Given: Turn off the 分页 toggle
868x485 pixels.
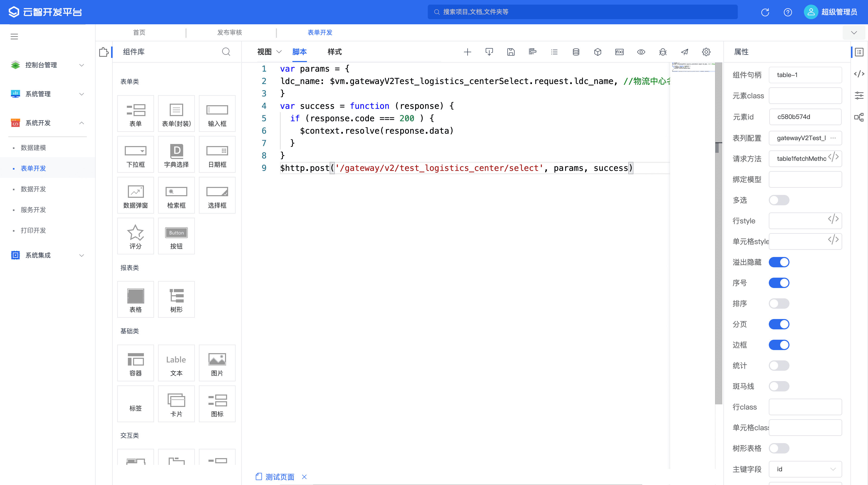Looking at the screenshot, I should pos(779,324).
